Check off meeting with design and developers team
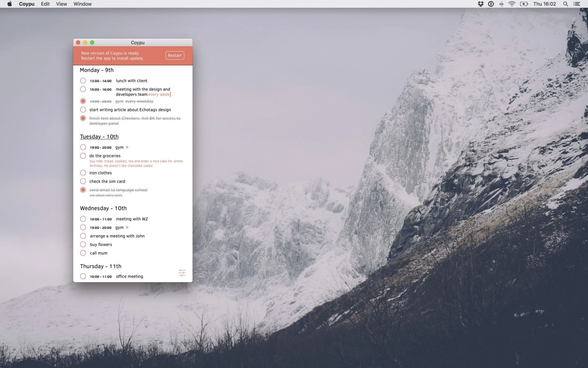 [x=83, y=89]
